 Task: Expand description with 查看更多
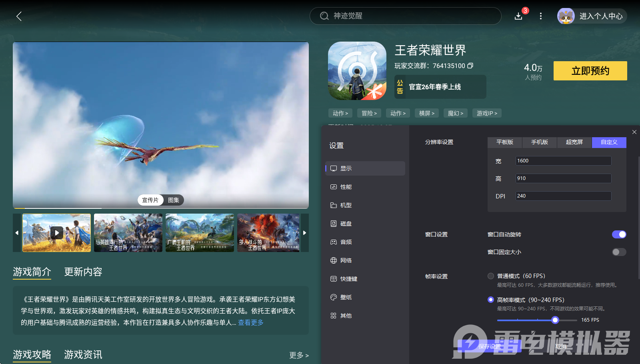click(251, 322)
